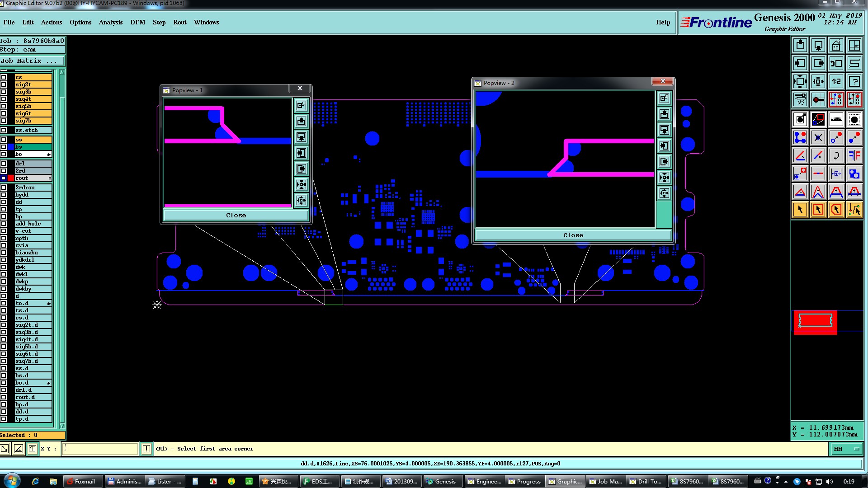Toggle checkbox for the 2rdrou layer
868x488 pixels.
click(4, 188)
